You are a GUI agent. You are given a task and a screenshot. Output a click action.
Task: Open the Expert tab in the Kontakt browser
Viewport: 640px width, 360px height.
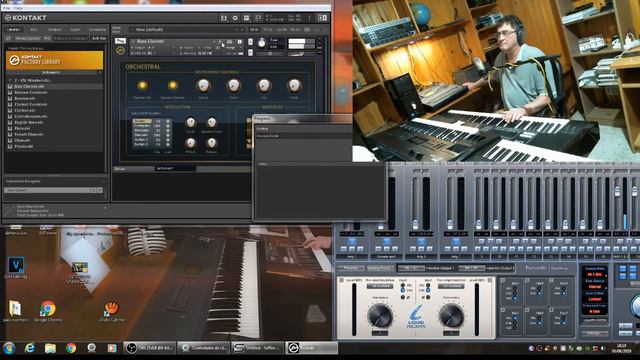point(75,30)
